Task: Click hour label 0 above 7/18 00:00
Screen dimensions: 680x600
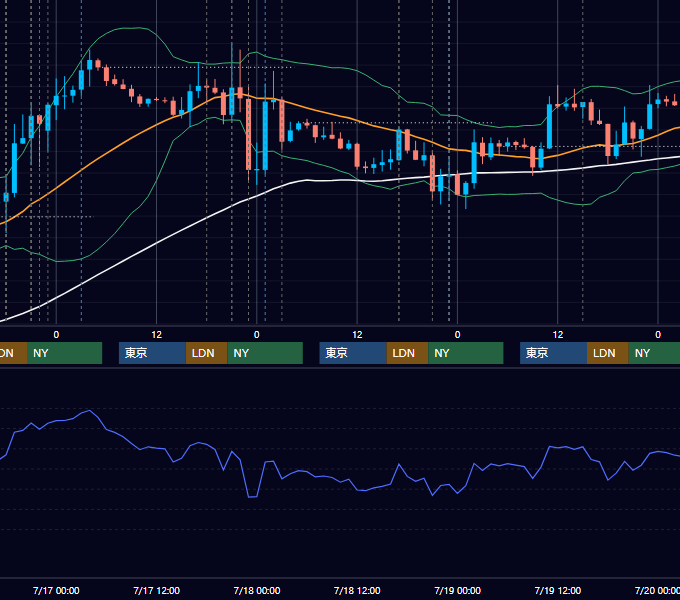Action: [x=257, y=335]
